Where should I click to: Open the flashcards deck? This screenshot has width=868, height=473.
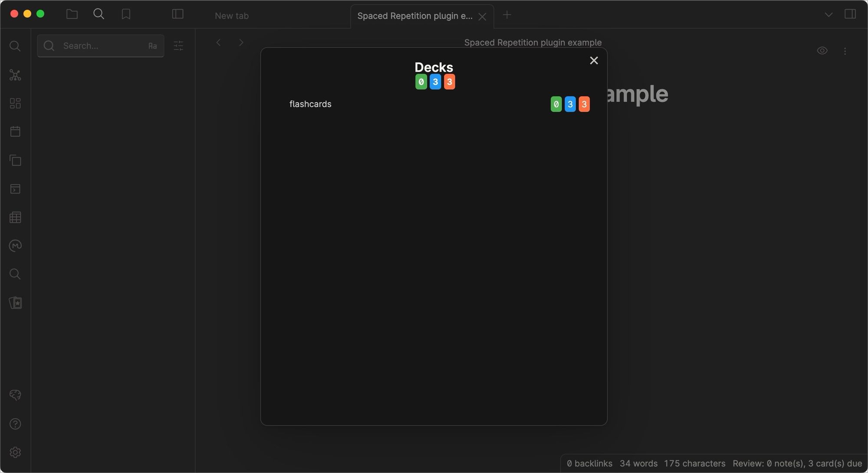(310, 104)
